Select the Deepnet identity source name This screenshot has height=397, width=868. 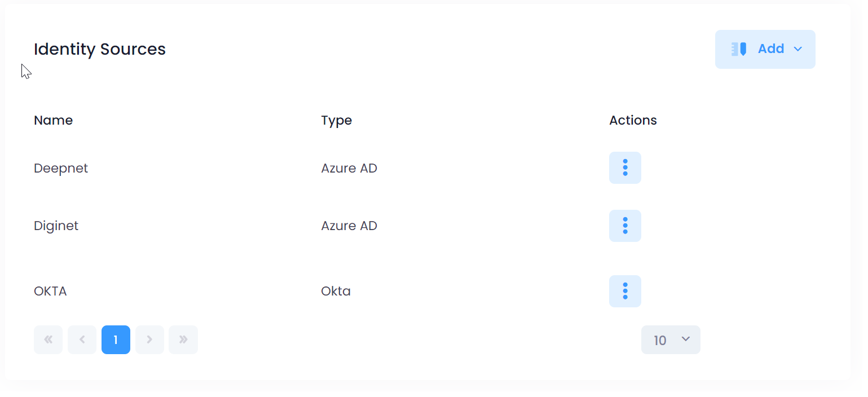(61, 168)
